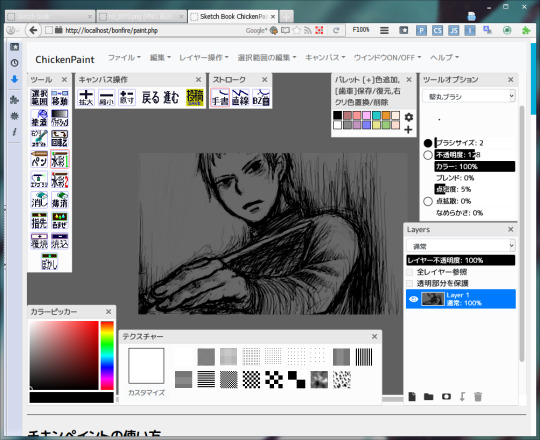Click the yellow 投稿 save button
The width and height of the screenshot is (540, 440).
[195, 97]
